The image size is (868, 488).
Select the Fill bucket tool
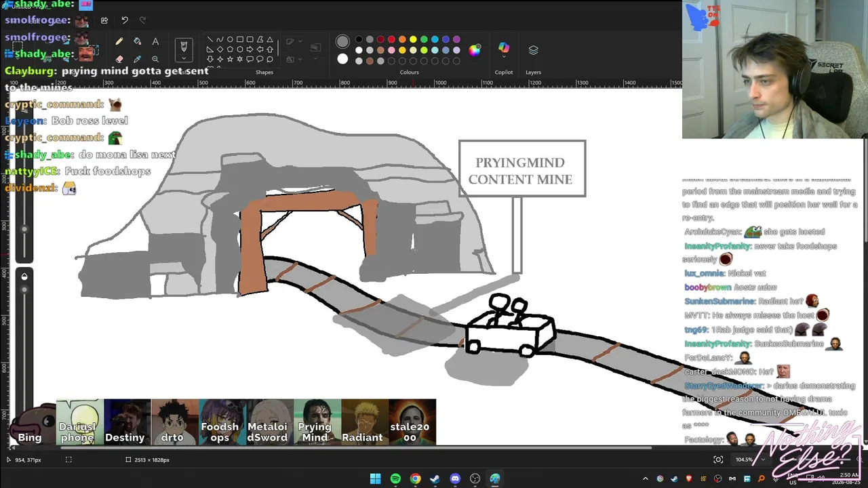137,41
